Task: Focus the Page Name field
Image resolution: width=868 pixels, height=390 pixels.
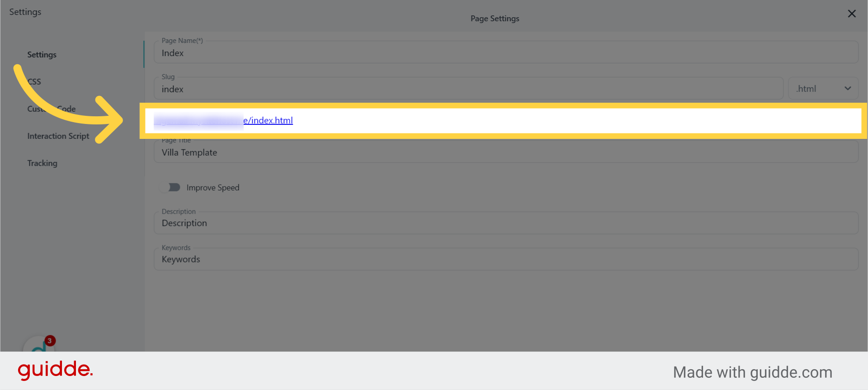Action: point(505,53)
